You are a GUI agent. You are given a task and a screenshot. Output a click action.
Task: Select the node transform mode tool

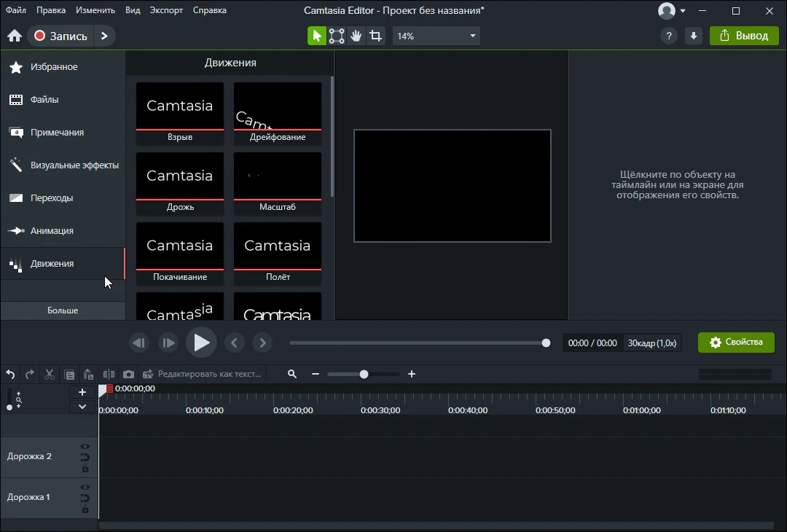pos(336,36)
